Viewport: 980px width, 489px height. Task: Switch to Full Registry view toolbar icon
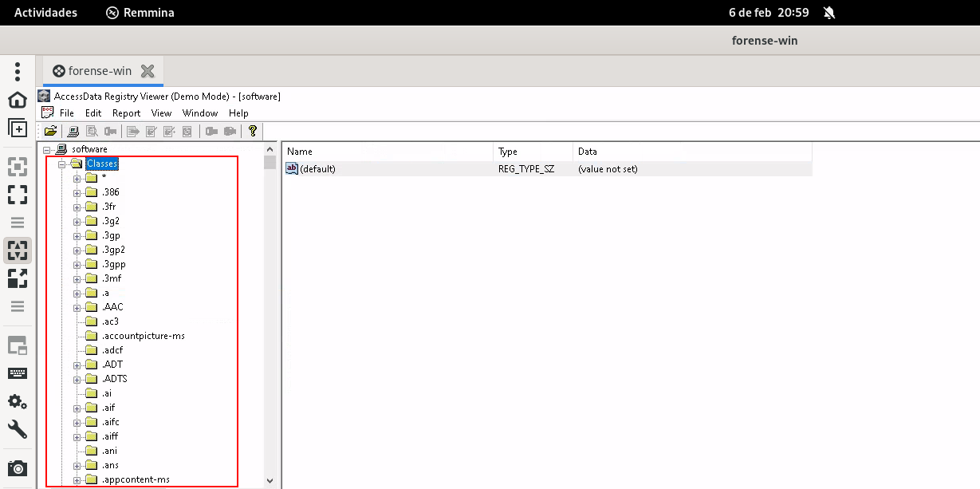click(x=73, y=131)
